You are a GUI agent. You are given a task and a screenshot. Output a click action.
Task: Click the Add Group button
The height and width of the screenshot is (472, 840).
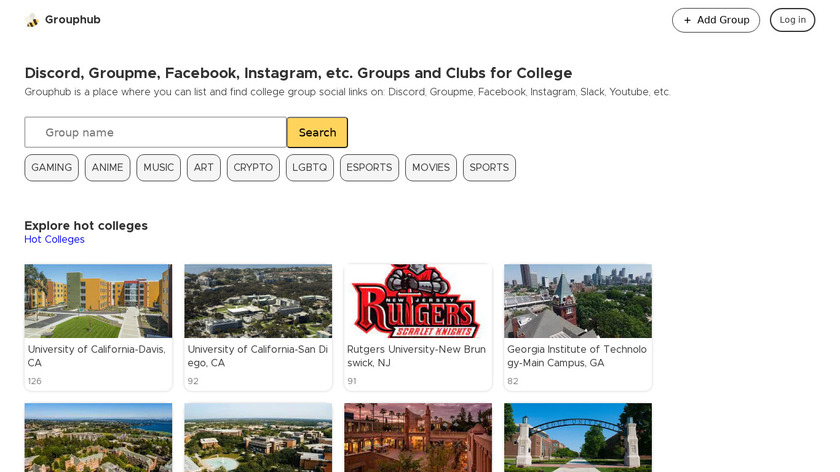click(x=715, y=20)
